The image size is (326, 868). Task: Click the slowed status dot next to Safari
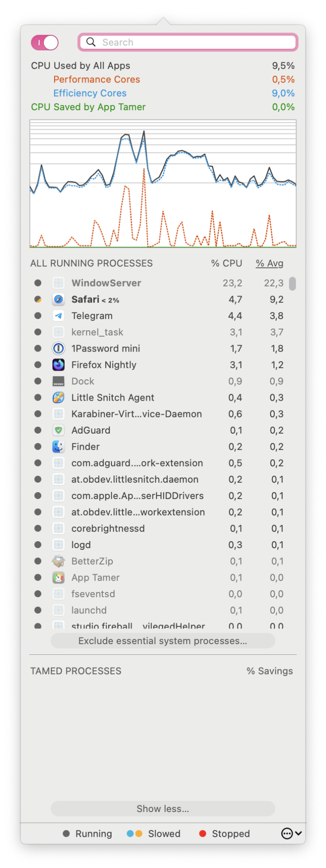click(x=38, y=299)
